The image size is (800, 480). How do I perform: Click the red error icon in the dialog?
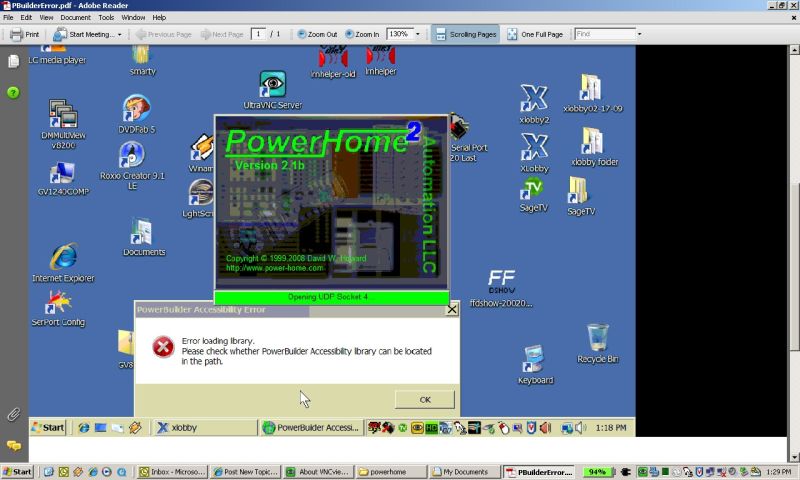163,347
